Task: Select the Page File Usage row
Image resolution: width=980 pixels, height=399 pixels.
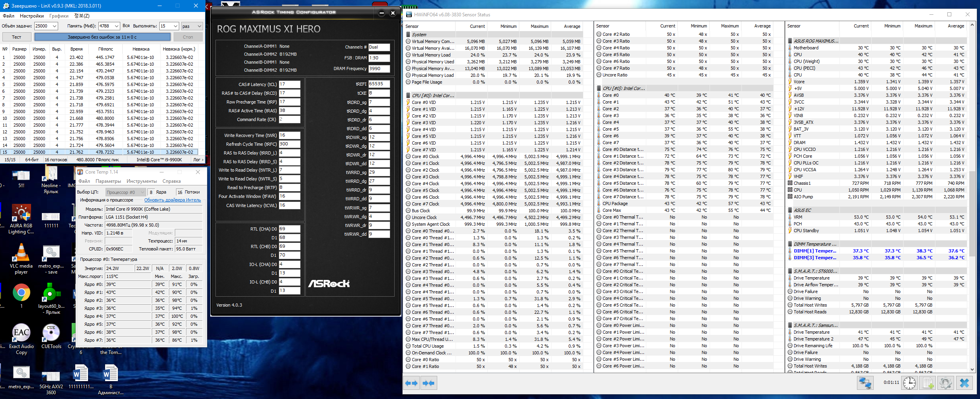Action: [494, 82]
